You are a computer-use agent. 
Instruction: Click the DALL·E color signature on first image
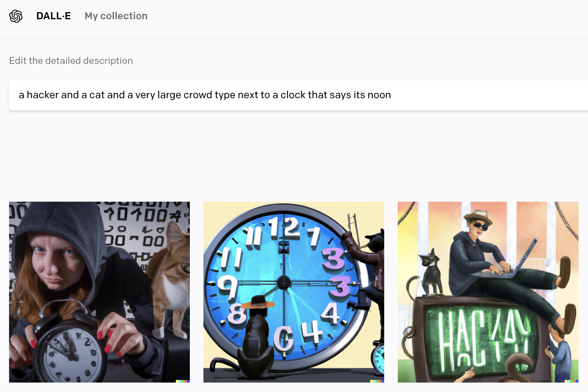coord(183,381)
